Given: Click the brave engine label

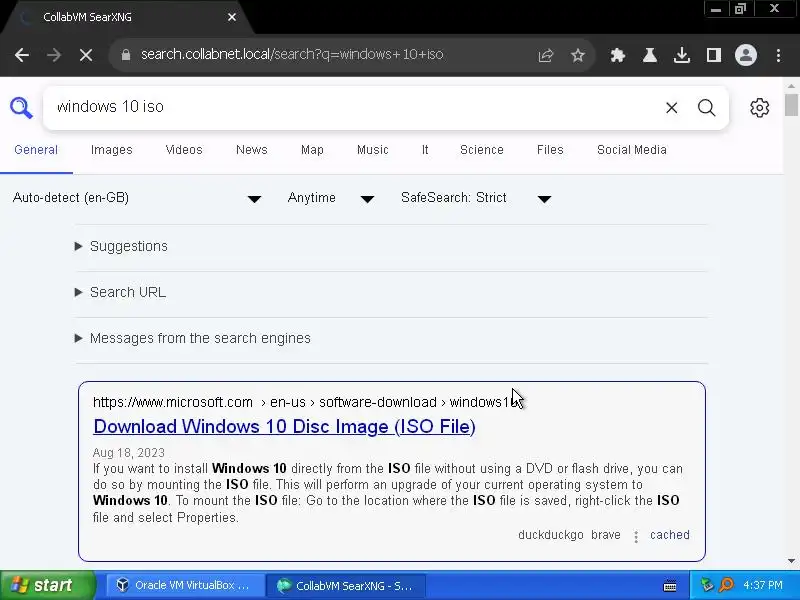Looking at the screenshot, I should [x=606, y=535].
